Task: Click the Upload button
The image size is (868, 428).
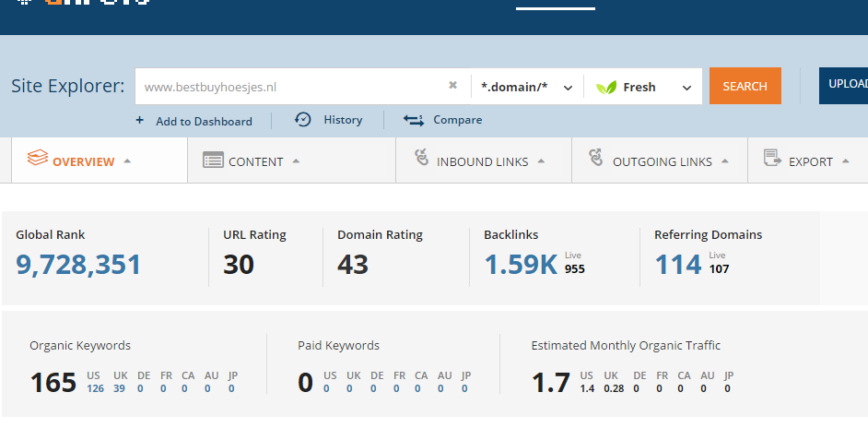Action: pos(844,86)
